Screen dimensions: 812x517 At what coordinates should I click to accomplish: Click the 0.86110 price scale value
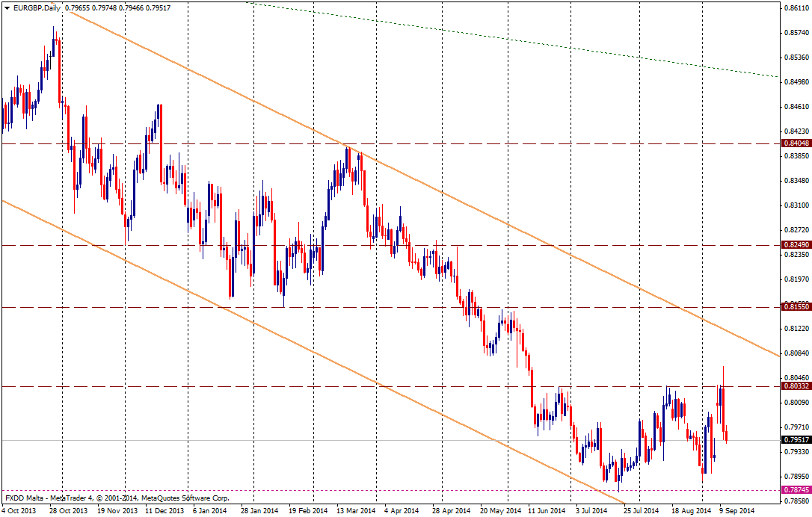(796, 8)
